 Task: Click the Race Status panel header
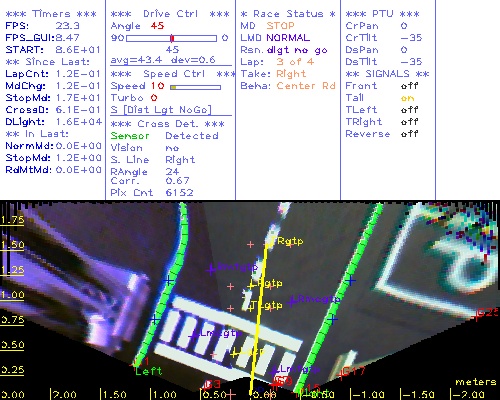pos(288,14)
